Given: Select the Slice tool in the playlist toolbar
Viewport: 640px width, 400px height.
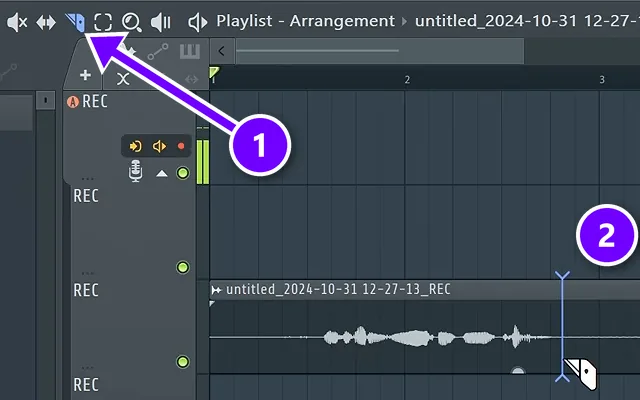Looking at the screenshot, I should [x=76, y=22].
